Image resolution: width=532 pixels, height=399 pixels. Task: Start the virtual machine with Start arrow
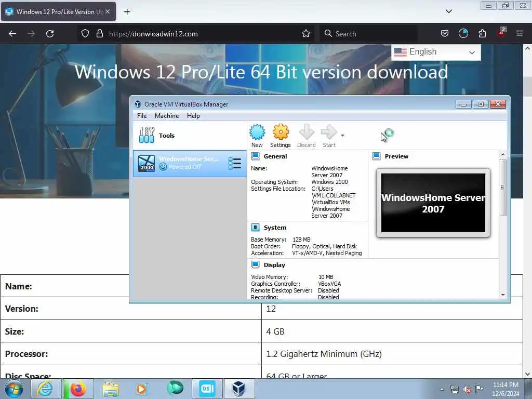click(329, 136)
